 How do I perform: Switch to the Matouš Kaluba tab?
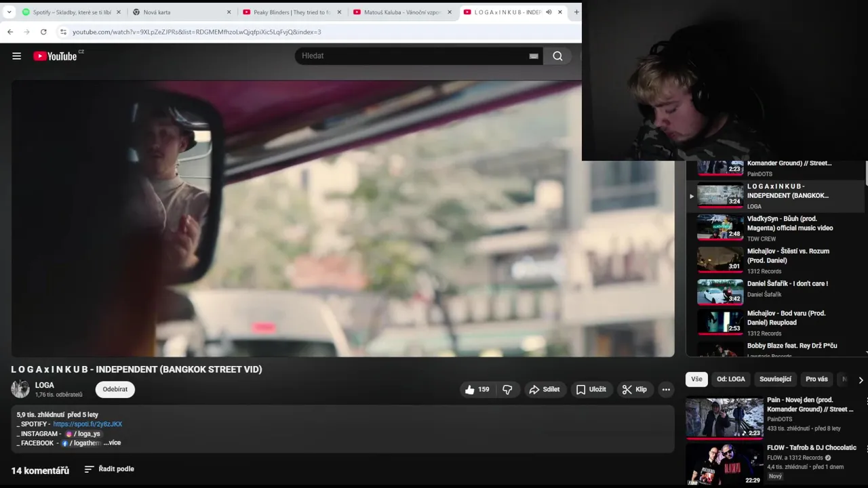[402, 12]
